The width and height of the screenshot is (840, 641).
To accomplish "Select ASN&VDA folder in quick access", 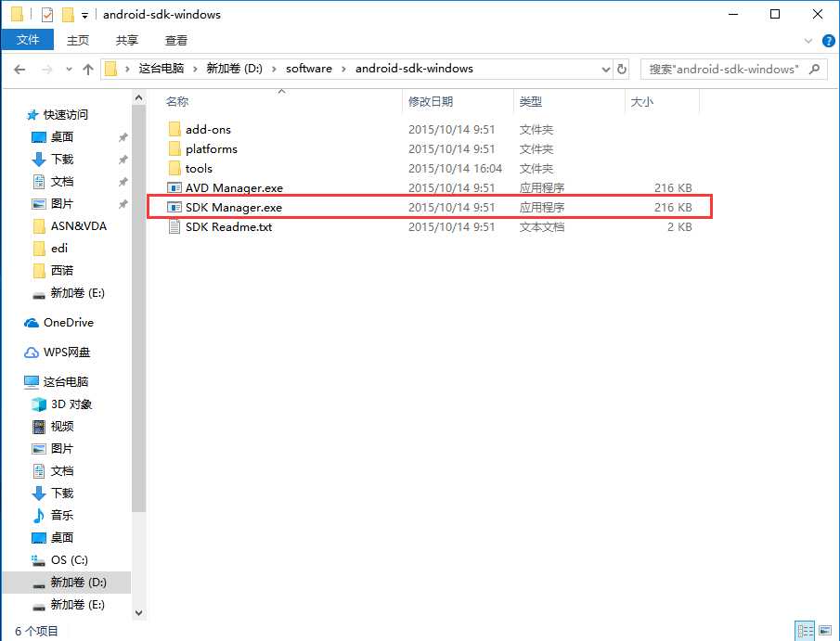I will (69, 226).
